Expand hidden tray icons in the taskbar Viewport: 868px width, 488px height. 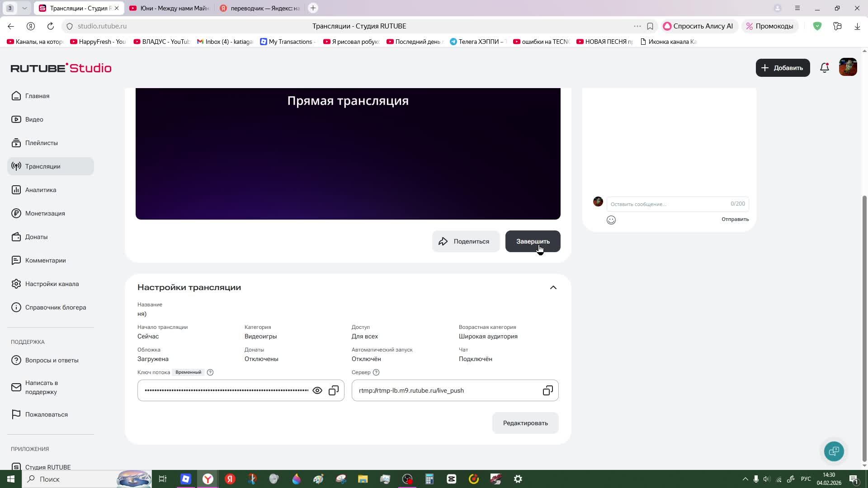tap(745, 479)
